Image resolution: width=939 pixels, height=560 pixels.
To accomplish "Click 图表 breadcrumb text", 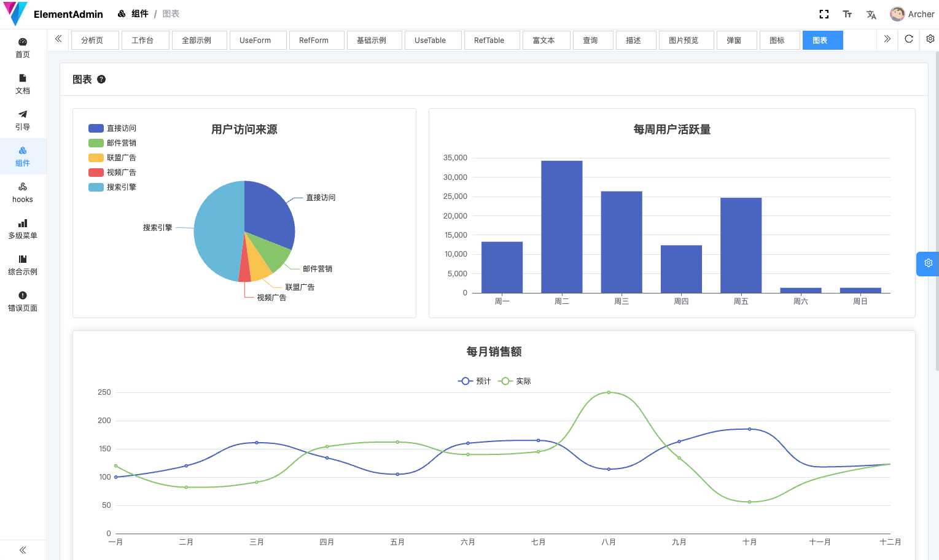I will pyautogui.click(x=171, y=14).
